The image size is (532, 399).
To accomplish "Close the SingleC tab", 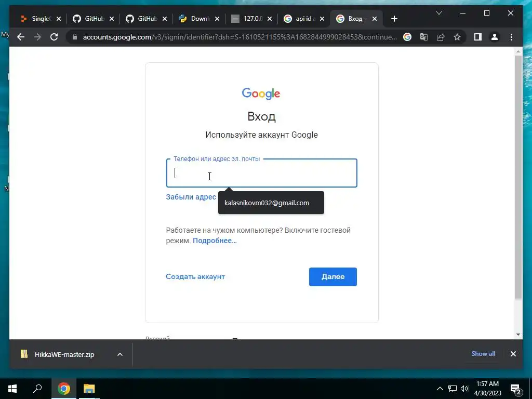I will (x=59, y=19).
